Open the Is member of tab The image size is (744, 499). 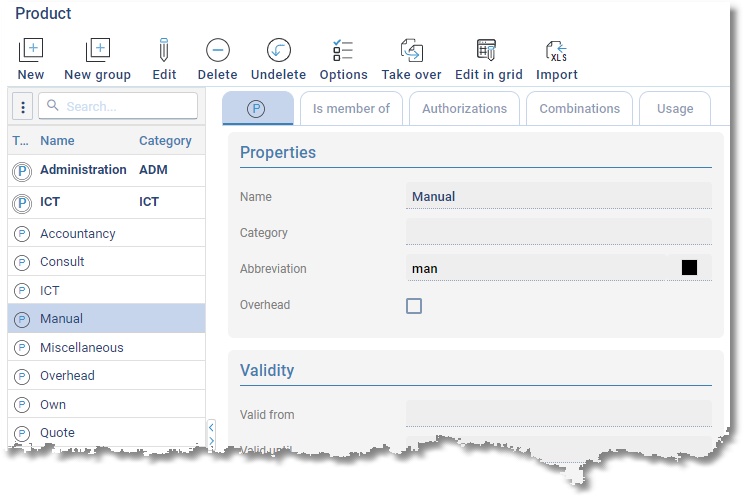click(x=351, y=109)
